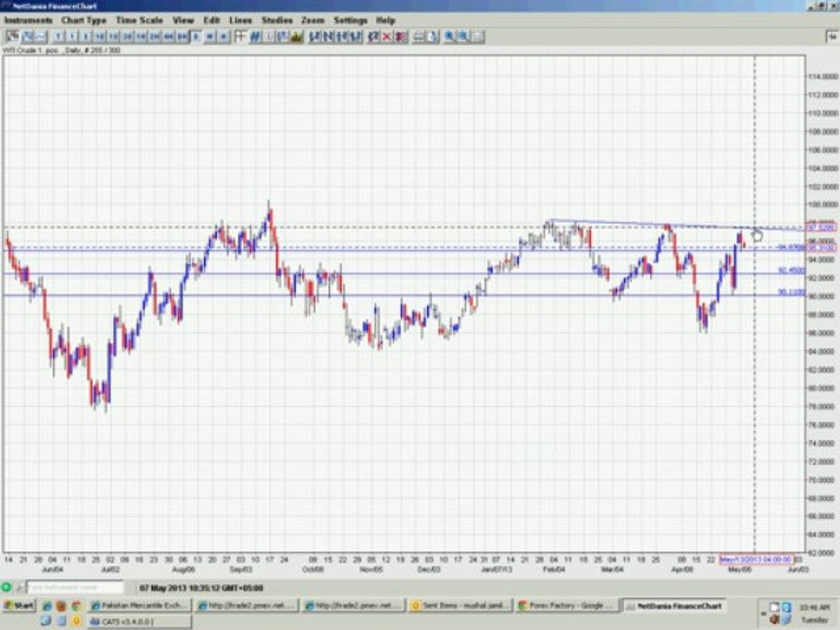Click the green circle icon beside instrument field

coord(6,587)
